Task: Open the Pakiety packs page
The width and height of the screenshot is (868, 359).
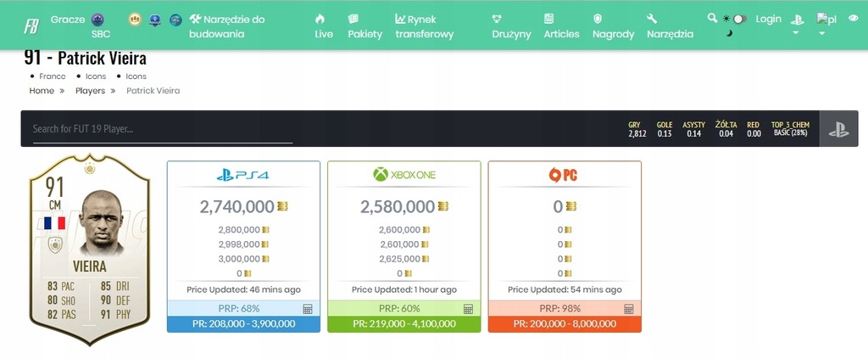Action: [364, 34]
